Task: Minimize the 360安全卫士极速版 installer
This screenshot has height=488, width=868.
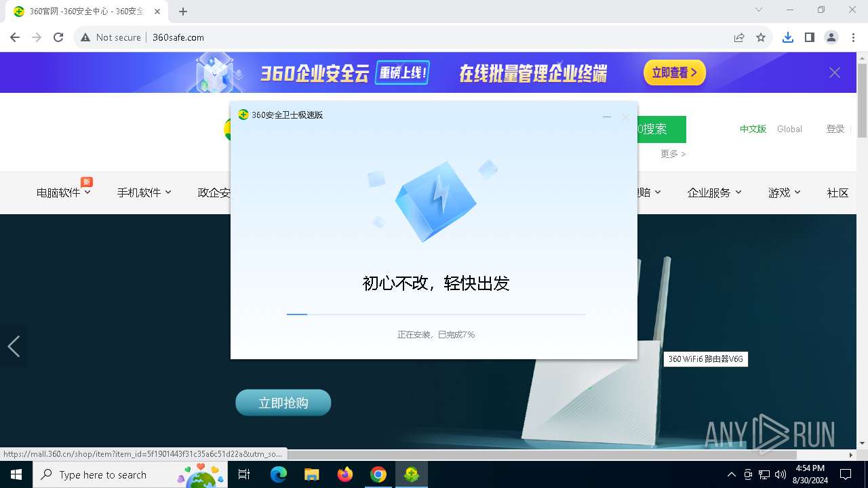Action: tap(607, 117)
